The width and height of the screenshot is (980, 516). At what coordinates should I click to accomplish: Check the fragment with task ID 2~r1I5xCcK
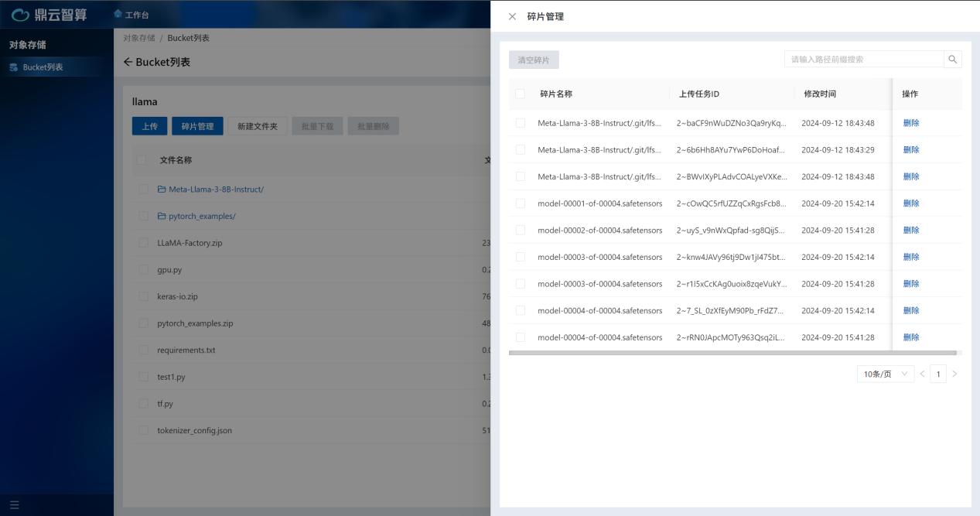click(520, 284)
